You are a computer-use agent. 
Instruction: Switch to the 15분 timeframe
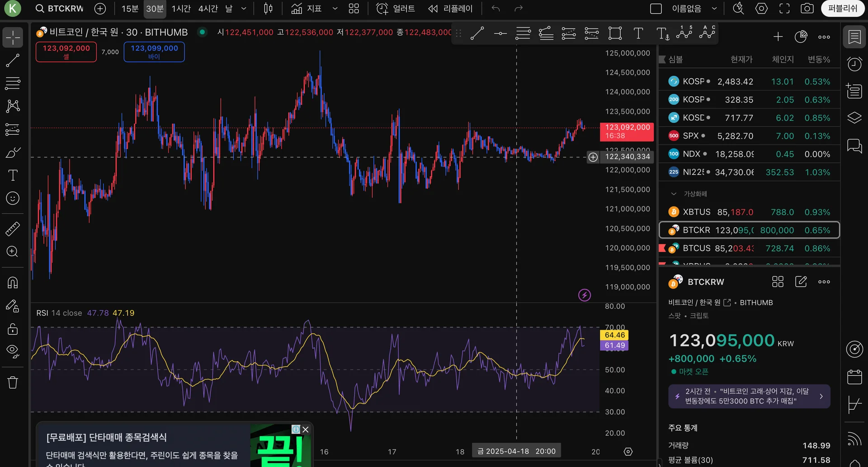tap(130, 9)
